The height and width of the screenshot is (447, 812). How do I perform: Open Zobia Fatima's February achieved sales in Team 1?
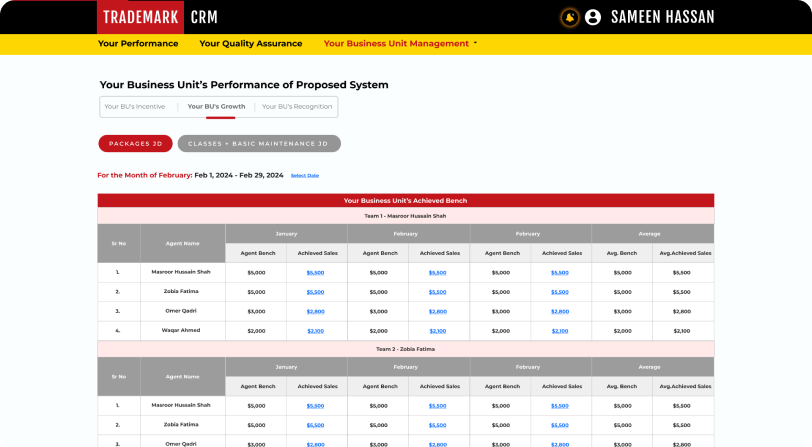click(438, 292)
